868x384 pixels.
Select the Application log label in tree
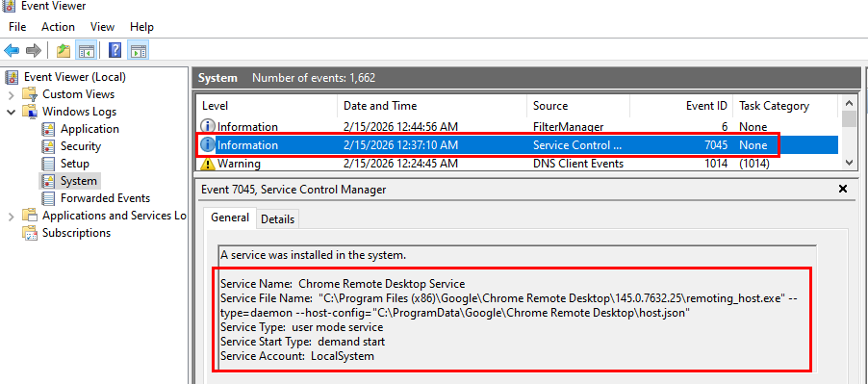[x=89, y=129]
